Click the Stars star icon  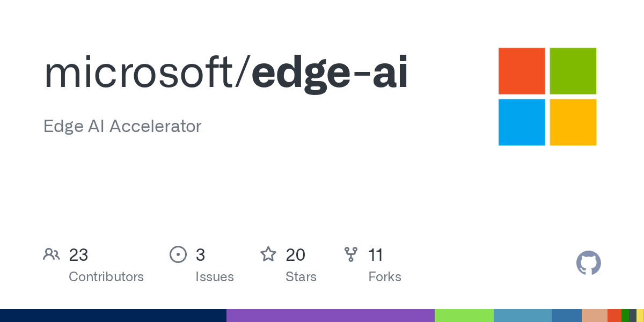268,254
